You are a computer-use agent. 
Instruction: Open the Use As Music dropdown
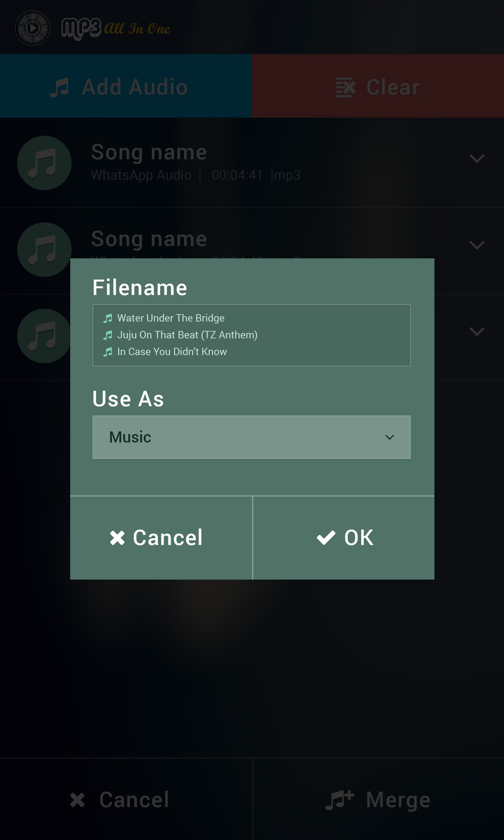click(x=251, y=437)
